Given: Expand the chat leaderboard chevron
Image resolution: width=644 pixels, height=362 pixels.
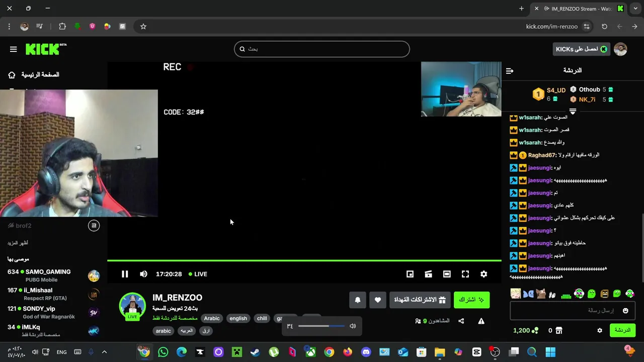Looking at the screenshot, I should [x=573, y=111].
